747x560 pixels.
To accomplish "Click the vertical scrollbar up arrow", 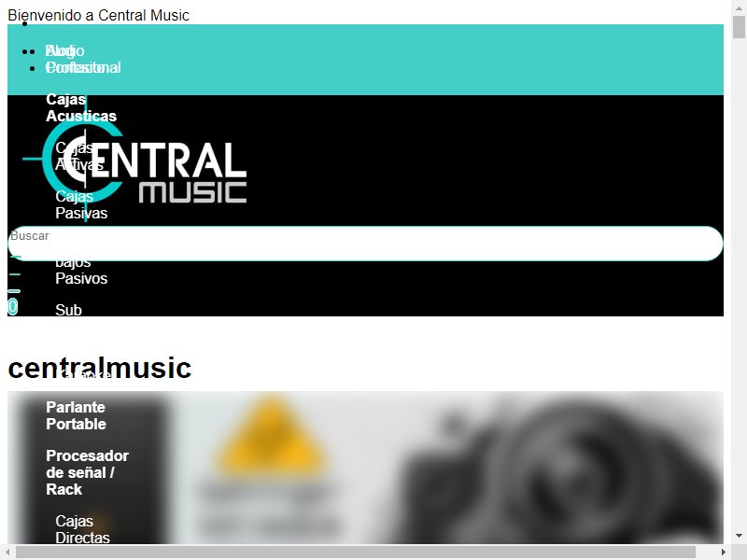I will click(x=739, y=7).
